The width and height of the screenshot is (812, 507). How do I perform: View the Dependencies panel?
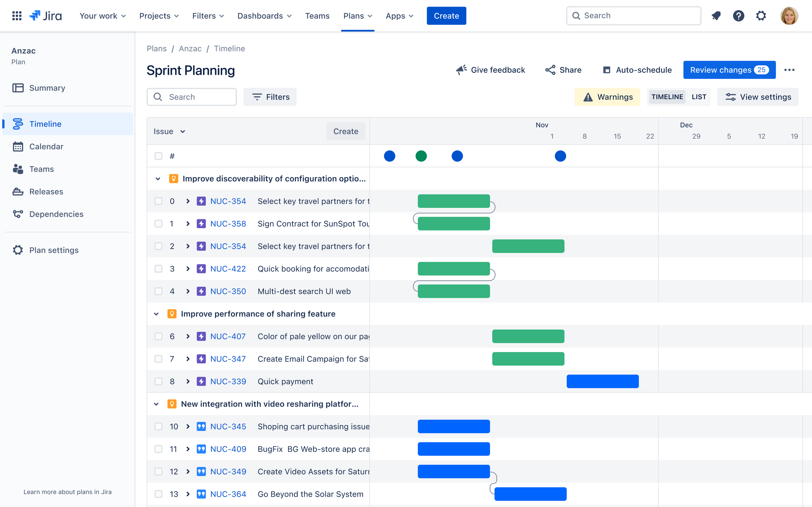(x=56, y=214)
